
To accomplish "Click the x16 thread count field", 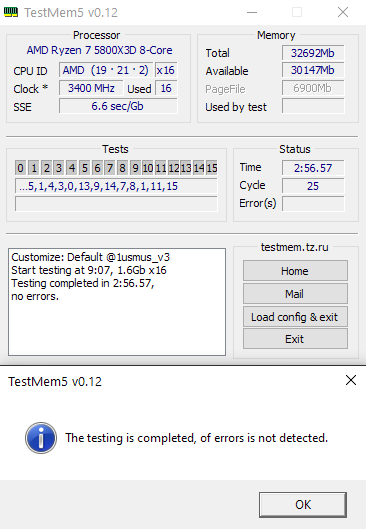I will tap(166, 70).
